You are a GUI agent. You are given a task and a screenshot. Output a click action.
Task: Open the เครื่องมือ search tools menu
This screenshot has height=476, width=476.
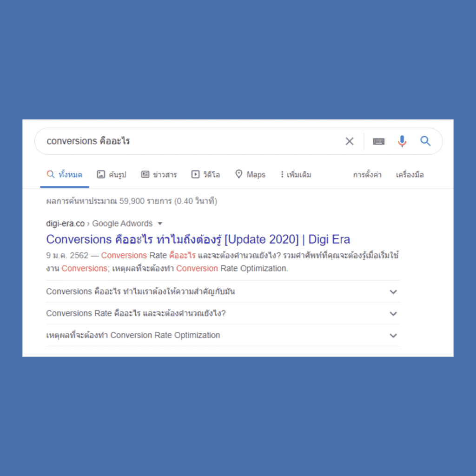click(410, 174)
